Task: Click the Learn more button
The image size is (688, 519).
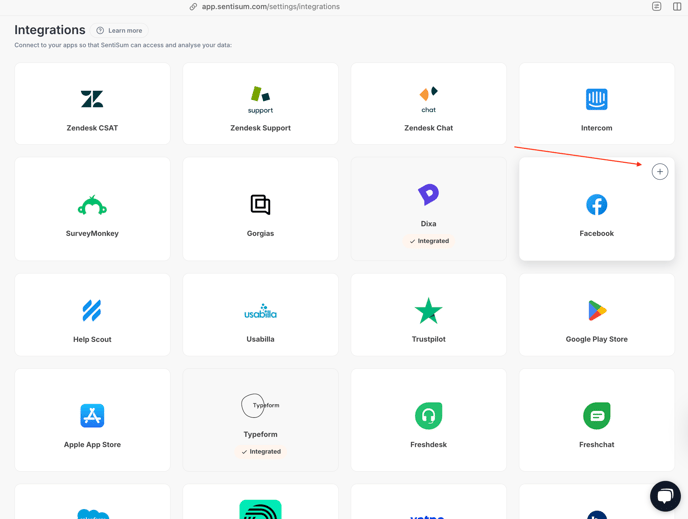Action: tap(119, 30)
